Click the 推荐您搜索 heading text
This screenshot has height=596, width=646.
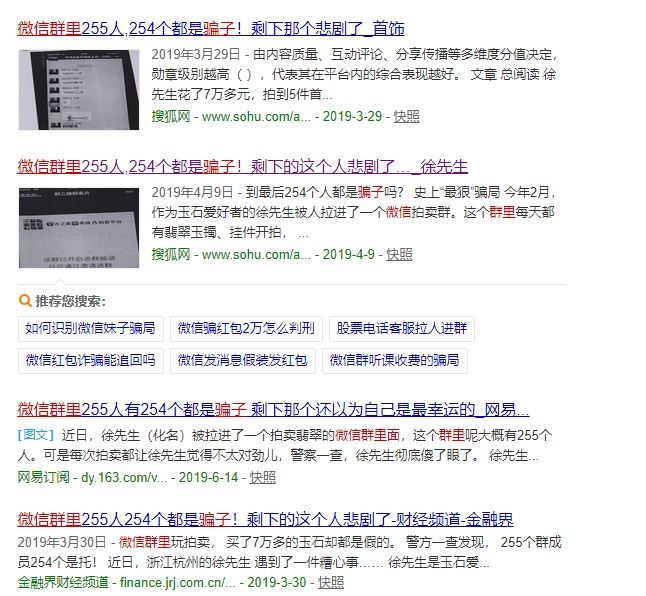pyautogui.click(x=70, y=301)
